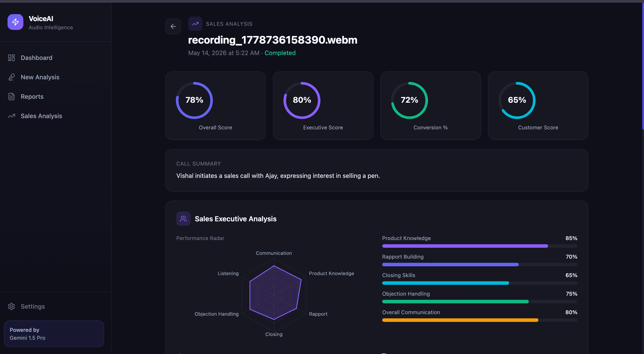Screen dimensions: 644x354
Task: Click the Objection Handling progress bar
Action: click(480, 302)
